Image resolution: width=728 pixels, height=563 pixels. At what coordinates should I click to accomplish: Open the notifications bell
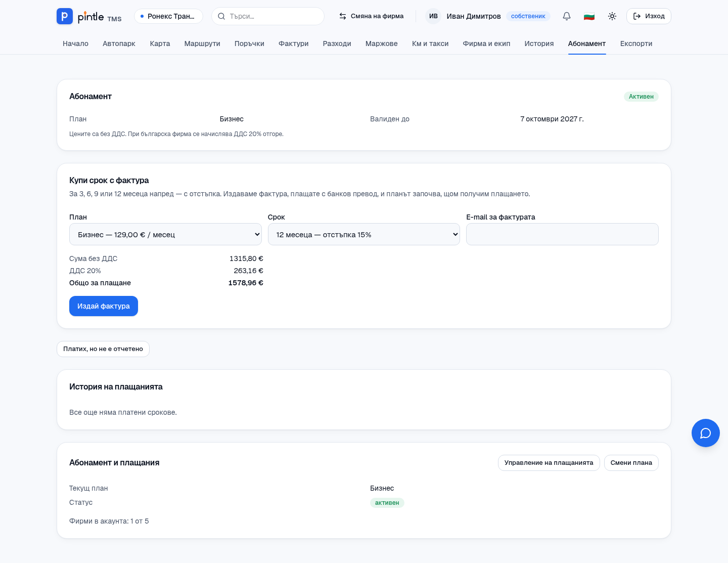pos(567,16)
